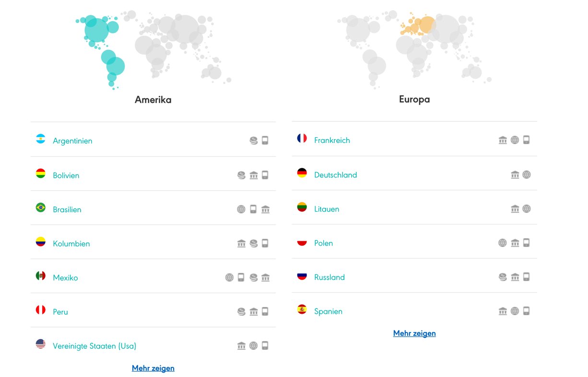Select the Peru country link
The height and width of the screenshot is (377, 588).
[x=60, y=312]
